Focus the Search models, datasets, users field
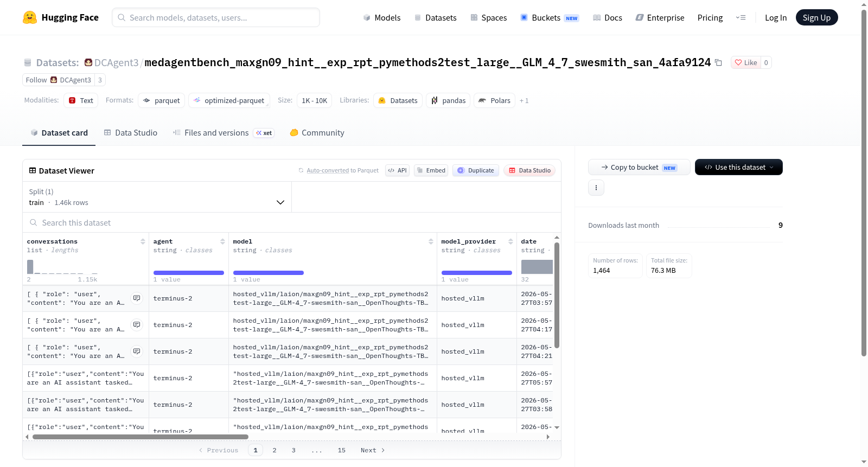 216,17
